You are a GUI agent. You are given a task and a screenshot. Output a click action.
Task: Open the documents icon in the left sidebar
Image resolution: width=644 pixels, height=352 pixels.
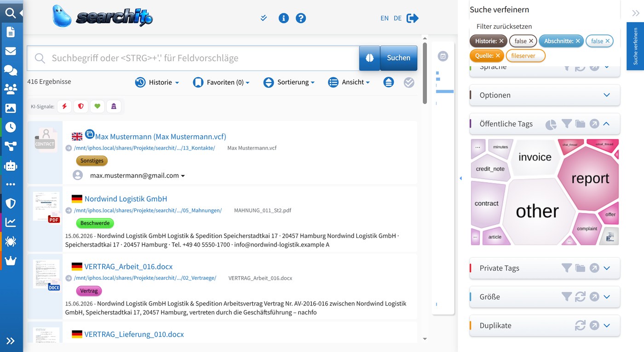(10, 32)
